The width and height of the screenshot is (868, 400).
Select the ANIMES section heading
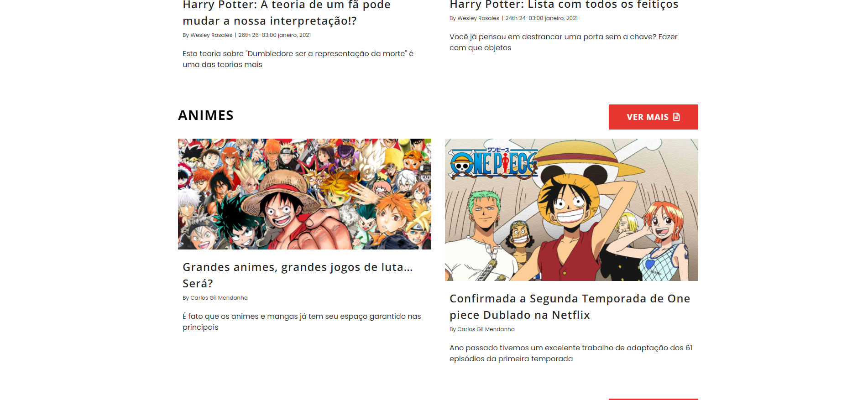point(206,115)
